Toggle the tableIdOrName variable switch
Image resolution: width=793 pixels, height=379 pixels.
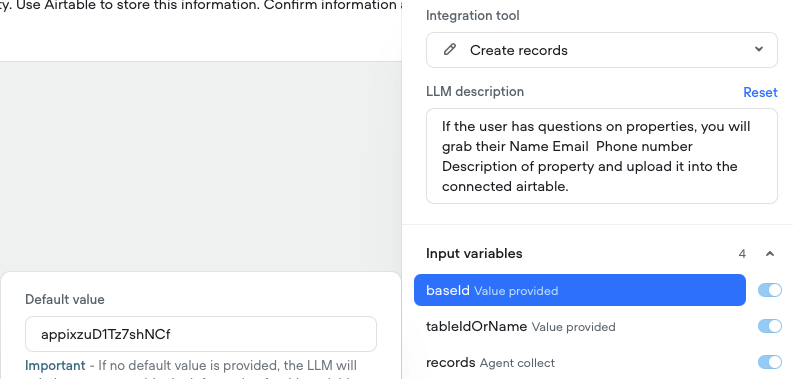(x=770, y=326)
